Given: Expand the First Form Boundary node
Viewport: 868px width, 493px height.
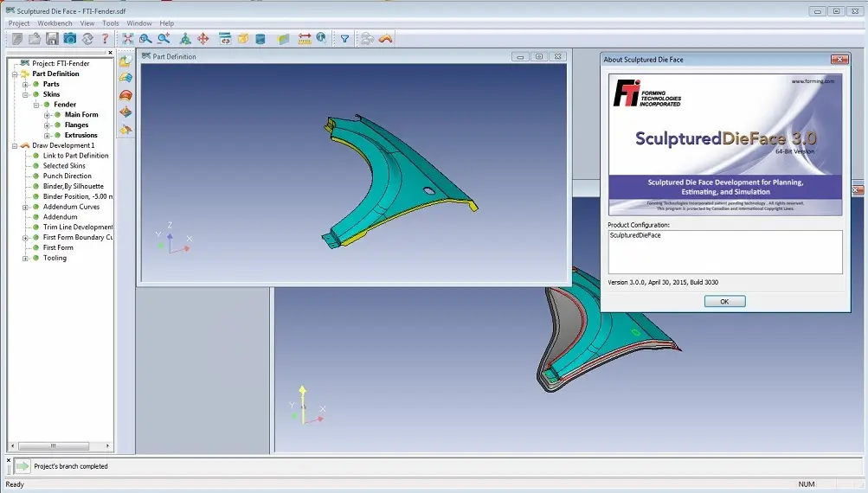Looking at the screenshot, I should click(25, 238).
